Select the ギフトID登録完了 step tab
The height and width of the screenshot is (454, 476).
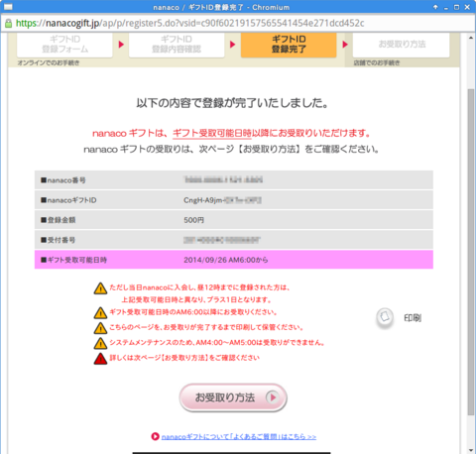[289, 45]
